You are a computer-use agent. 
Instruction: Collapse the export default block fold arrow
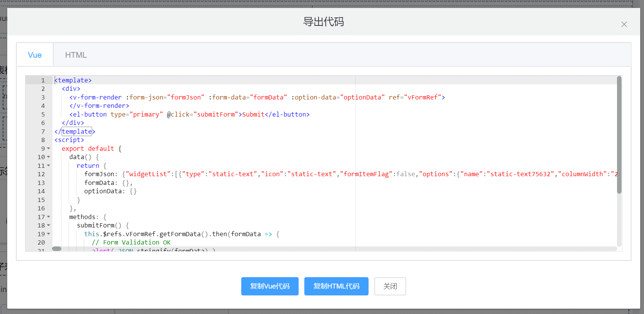pyautogui.click(x=49, y=148)
